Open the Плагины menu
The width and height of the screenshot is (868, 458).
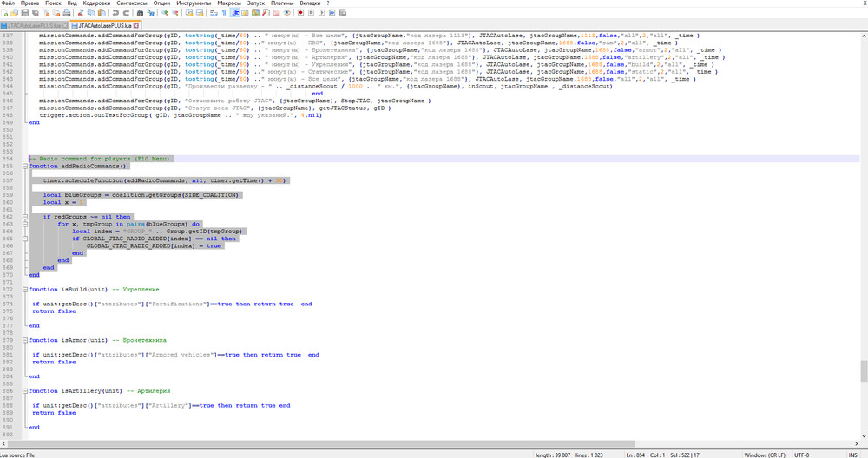282,3
